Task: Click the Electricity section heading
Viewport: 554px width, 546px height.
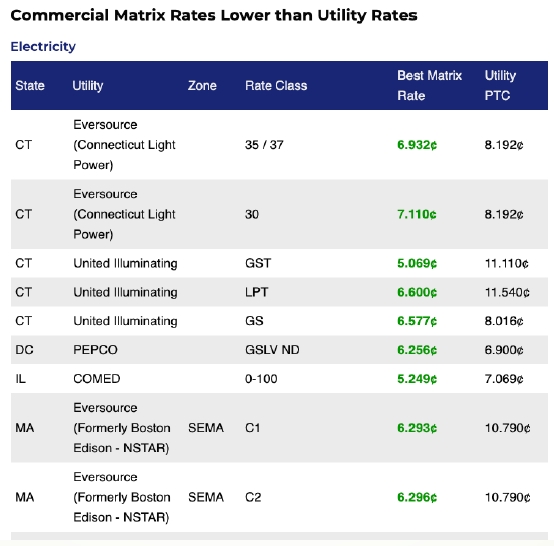Action: tap(43, 46)
